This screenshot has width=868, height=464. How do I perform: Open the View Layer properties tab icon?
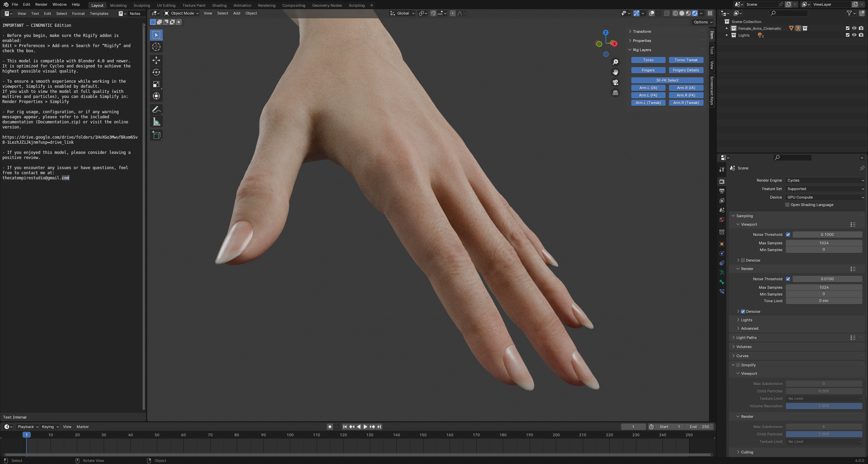click(722, 201)
